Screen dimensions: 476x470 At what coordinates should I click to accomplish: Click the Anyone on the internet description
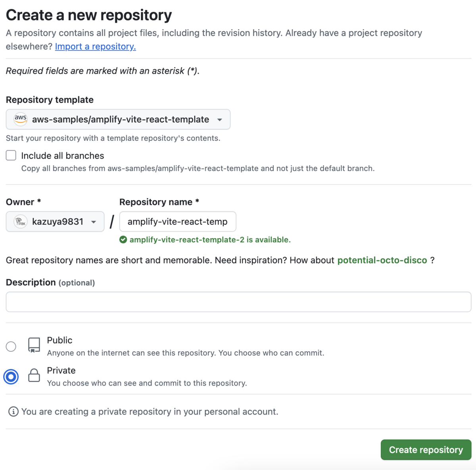186,353
